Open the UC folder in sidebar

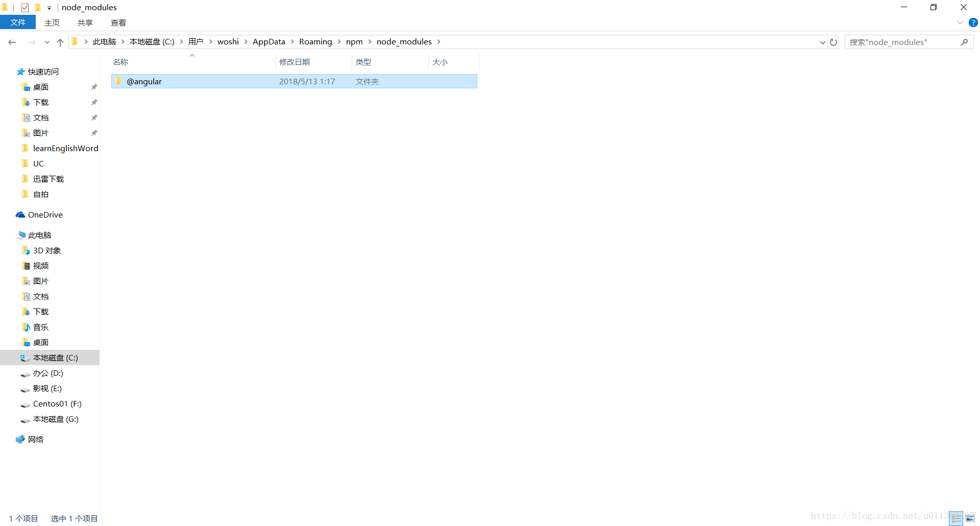coord(38,164)
